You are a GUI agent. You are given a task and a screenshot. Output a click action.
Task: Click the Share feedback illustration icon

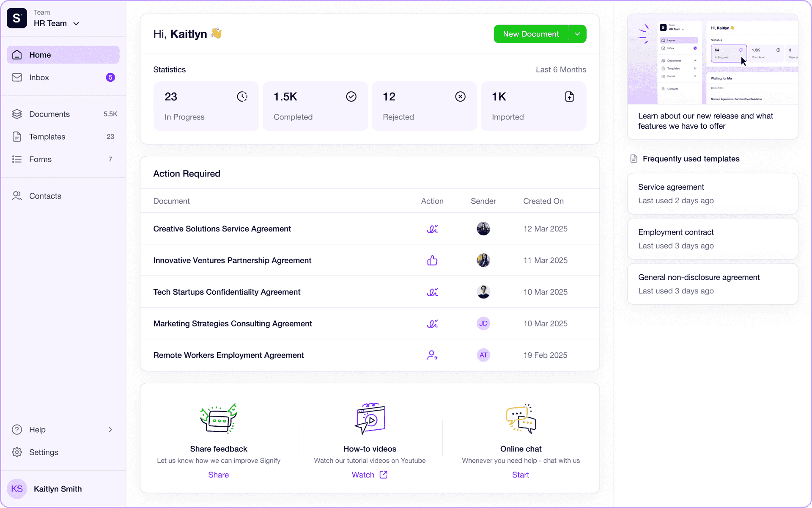(219, 419)
